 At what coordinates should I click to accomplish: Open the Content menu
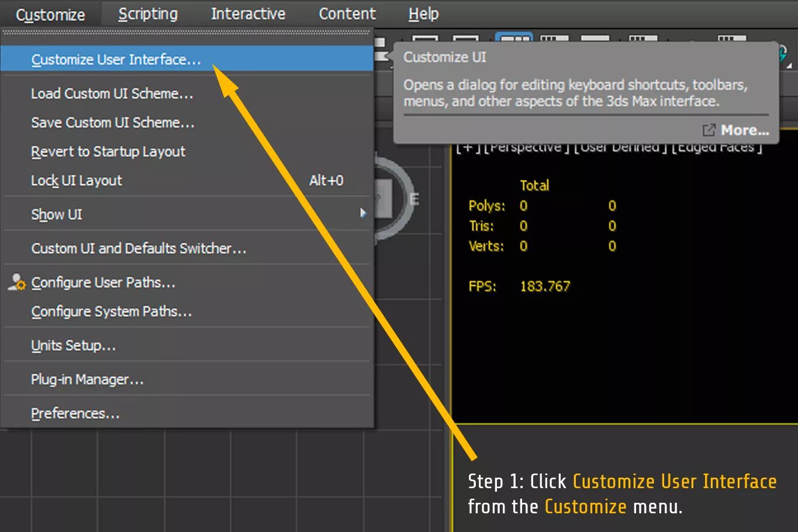point(347,14)
